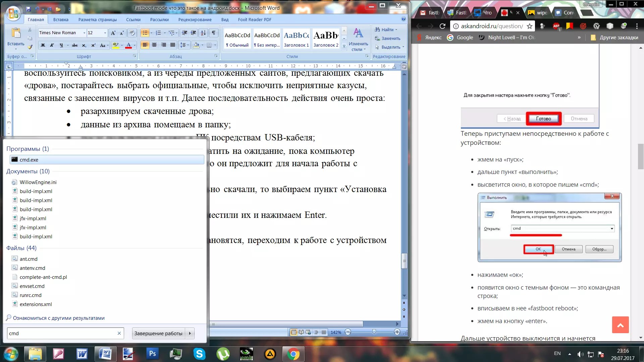Screen dimensions: 644x362
Task: Open the font name dropdown
Action: pos(84,33)
